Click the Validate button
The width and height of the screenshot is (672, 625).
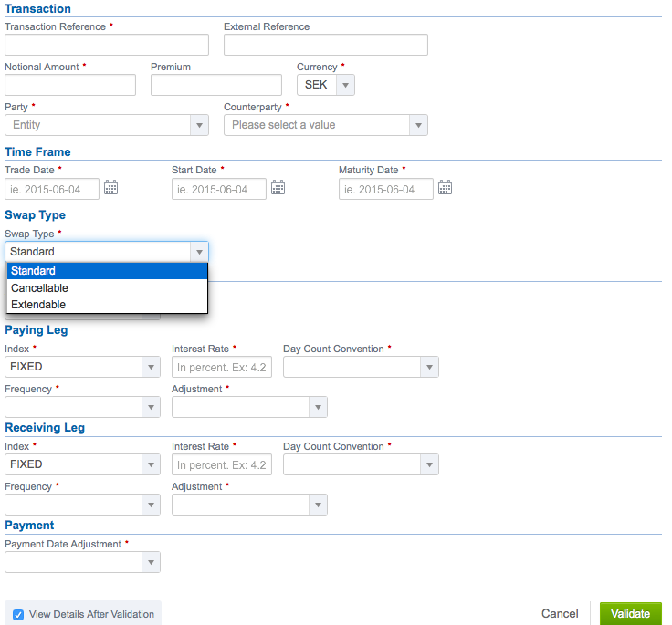[x=630, y=613]
